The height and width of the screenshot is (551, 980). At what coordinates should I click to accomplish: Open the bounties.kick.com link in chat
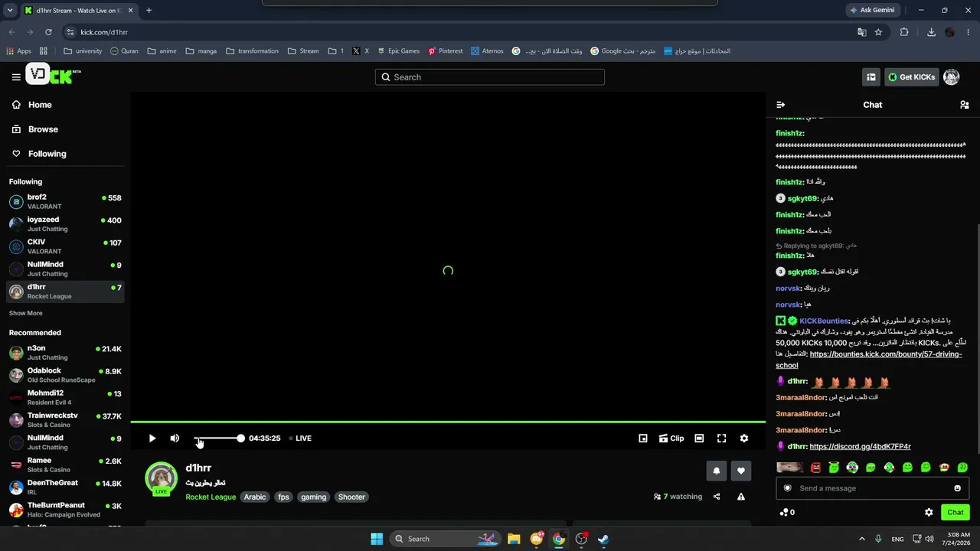tap(869, 360)
